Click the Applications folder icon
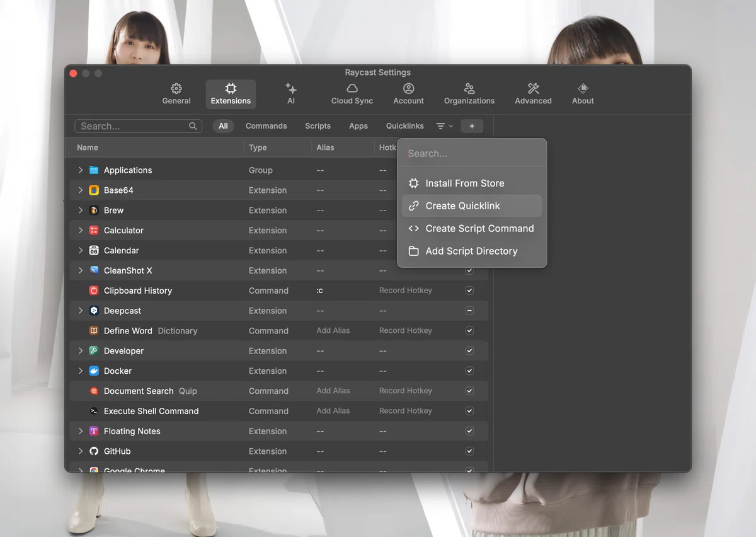 94,170
